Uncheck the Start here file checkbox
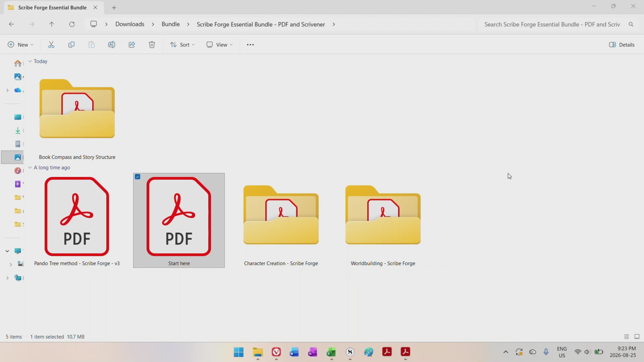The image size is (644, 362). click(138, 177)
